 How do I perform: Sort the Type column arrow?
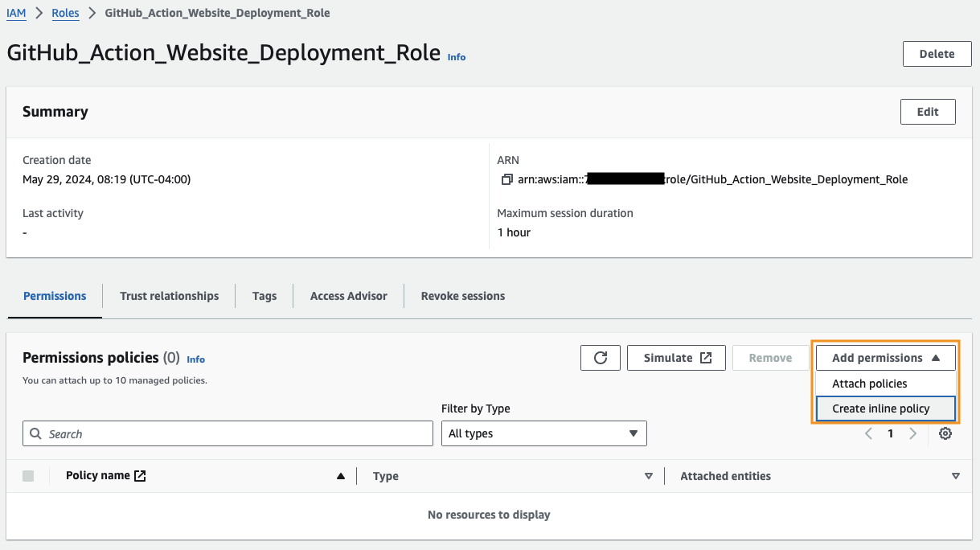click(649, 476)
